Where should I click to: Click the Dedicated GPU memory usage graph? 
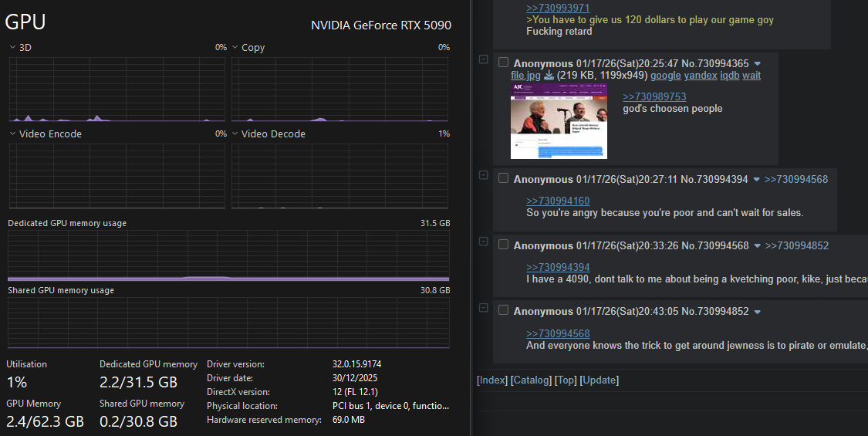click(x=228, y=255)
